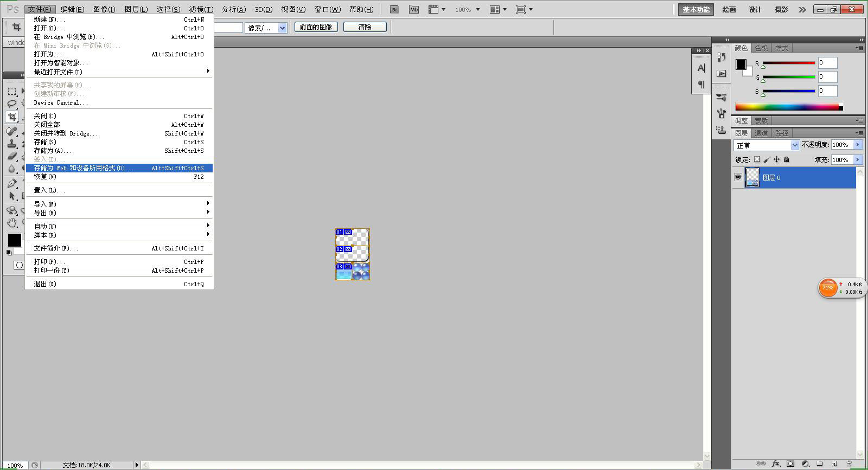Open the Brush presets panel icon
The height and width of the screenshot is (470, 868).
click(x=721, y=98)
